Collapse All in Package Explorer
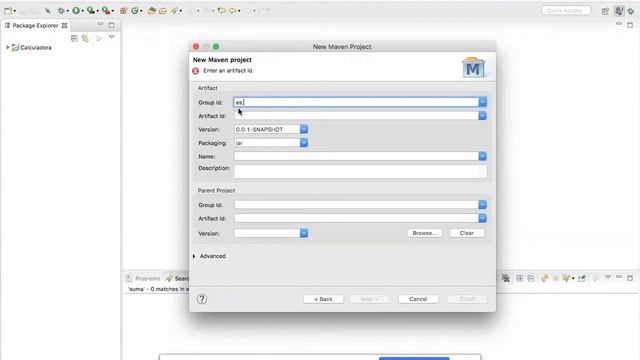 [74, 38]
